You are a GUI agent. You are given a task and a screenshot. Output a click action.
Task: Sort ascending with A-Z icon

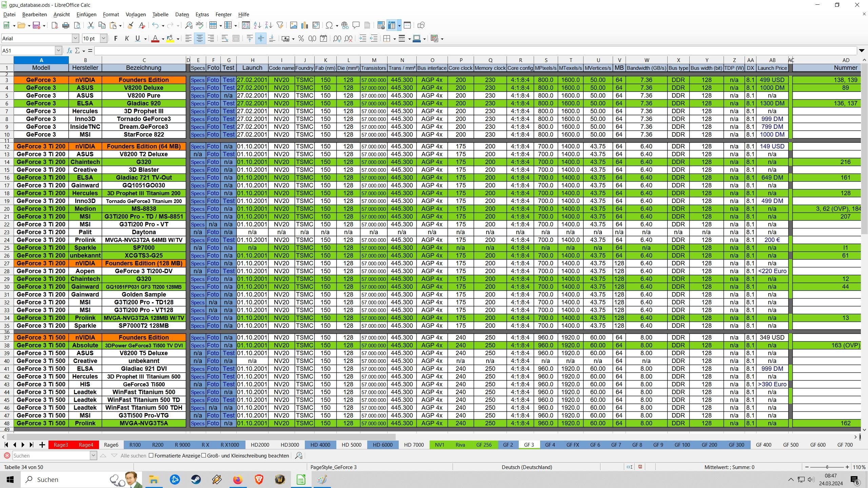[x=257, y=25]
